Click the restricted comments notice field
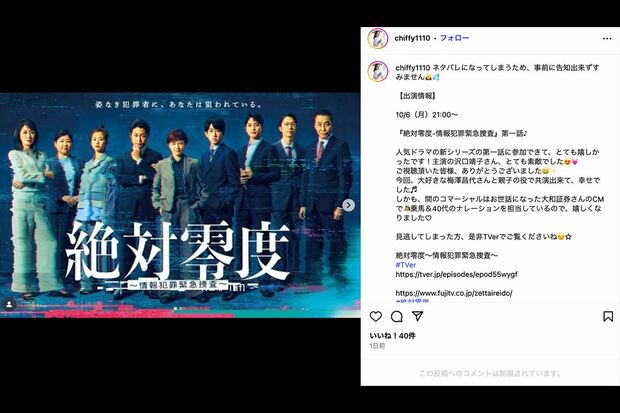 click(x=490, y=373)
